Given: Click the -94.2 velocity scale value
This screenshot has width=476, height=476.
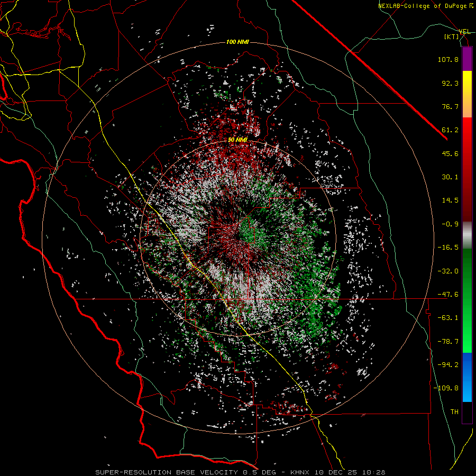Looking at the screenshot, I should coord(448,365).
